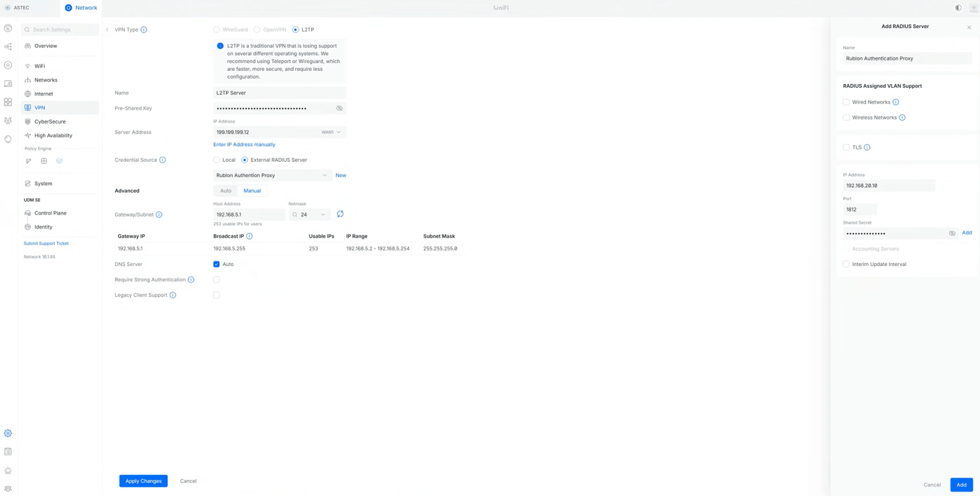Show the Pre-Shared Key with eye icon

coord(339,108)
